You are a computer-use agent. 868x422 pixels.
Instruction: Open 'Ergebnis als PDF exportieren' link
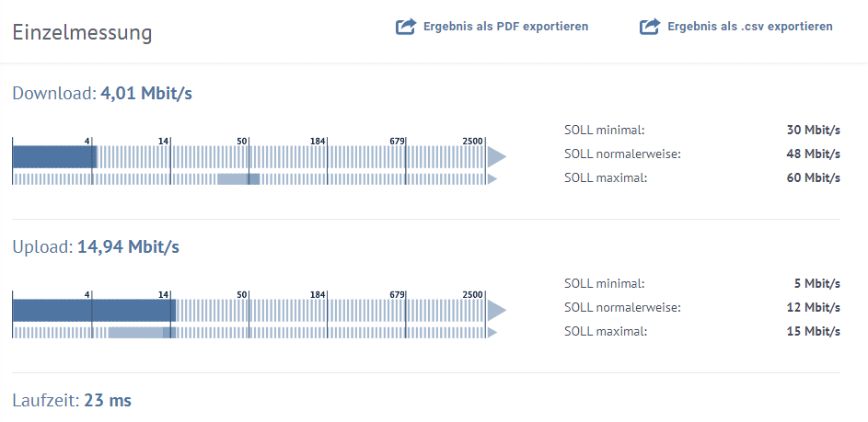[x=505, y=27]
